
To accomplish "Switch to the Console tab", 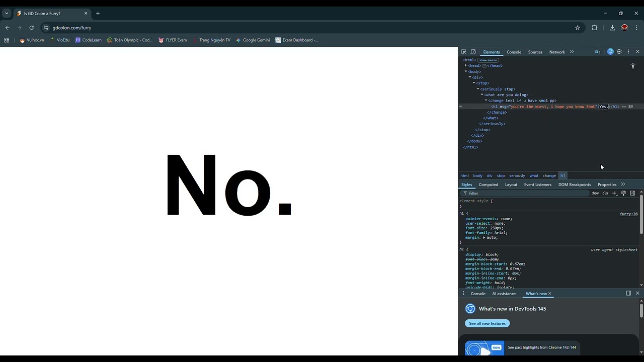I will tap(514, 52).
